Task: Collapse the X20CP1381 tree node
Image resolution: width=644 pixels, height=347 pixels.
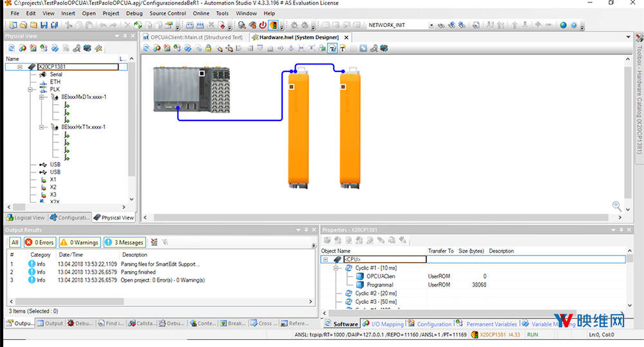Action: pyautogui.click(x=20, y=66)
